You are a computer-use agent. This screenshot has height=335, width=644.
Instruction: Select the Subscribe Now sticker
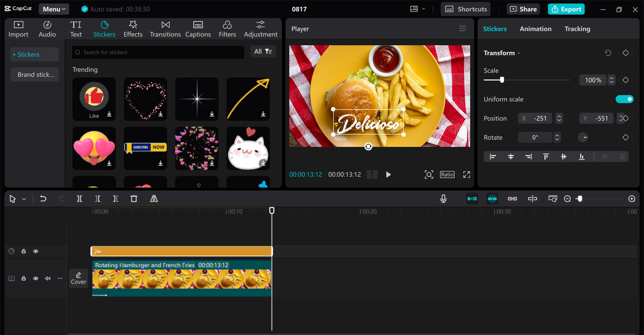pyautogui.click(x=145, y=148)
